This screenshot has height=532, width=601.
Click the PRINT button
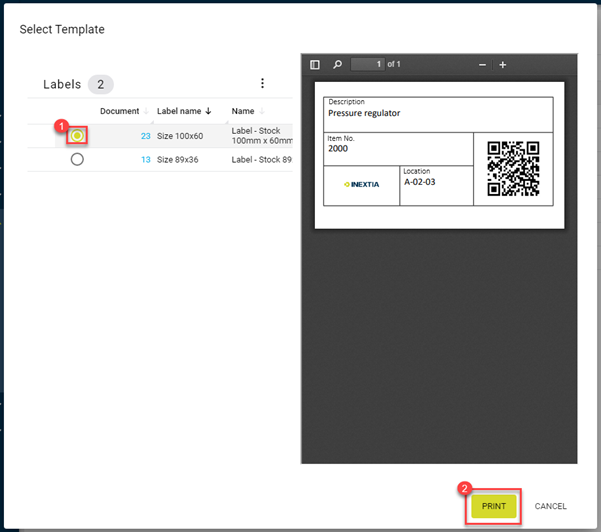pos(494,506)
